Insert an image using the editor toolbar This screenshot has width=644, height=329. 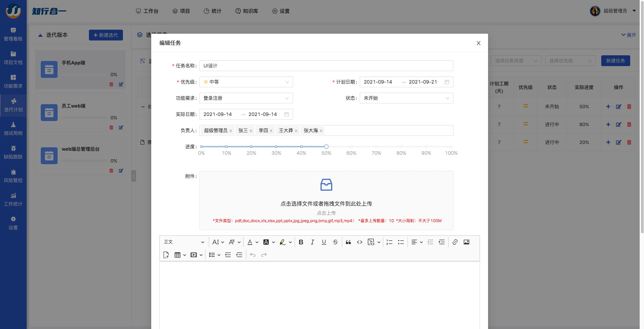pyautogui.click(x=466, y=242)
